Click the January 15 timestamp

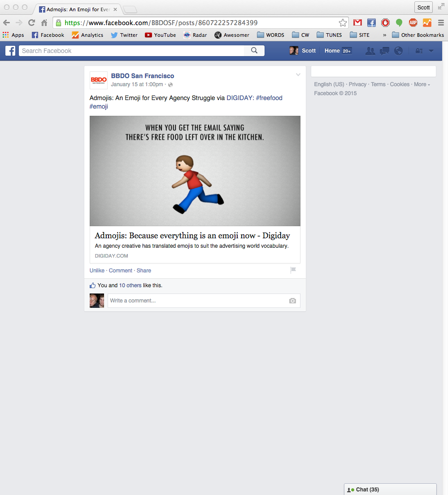pos(137,84)
